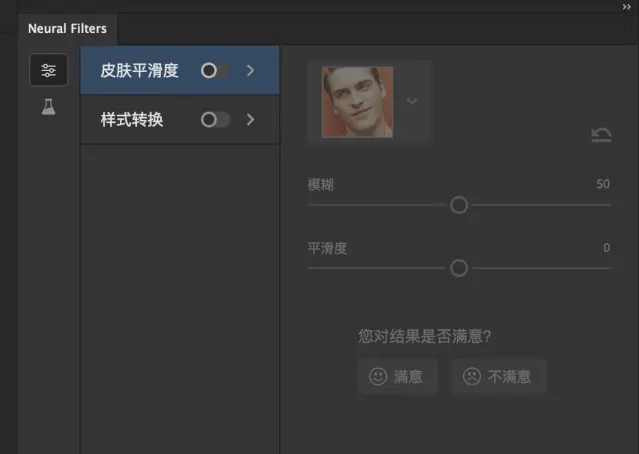
Task: Click the 不满意 feedback button
Action: (x=499, y=376)
